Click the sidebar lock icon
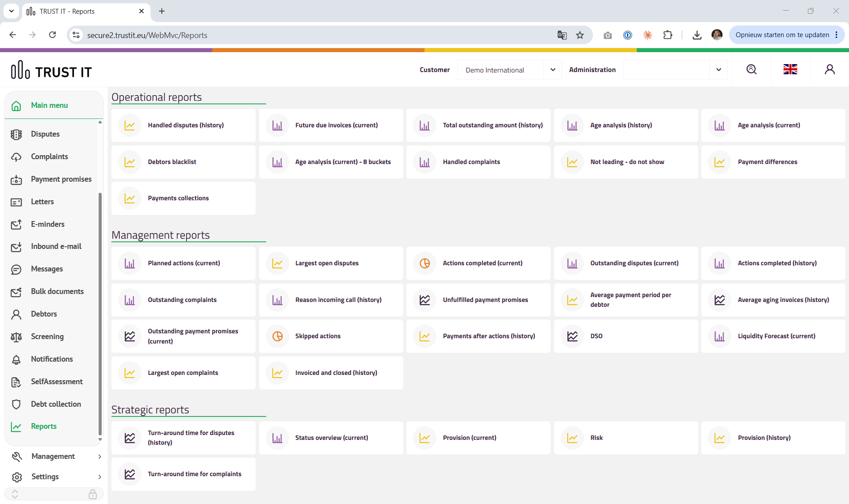849x504 pixels. click(x=92, y=494)
